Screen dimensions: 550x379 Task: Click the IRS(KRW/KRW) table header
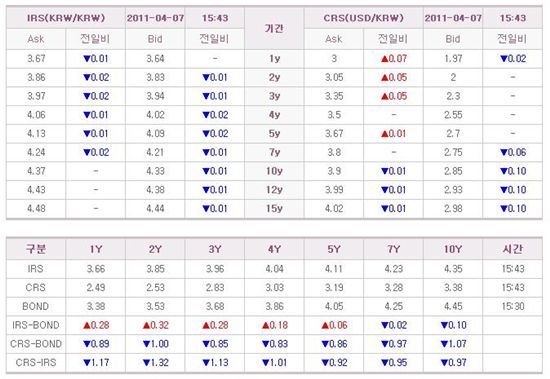click(66, 18)
